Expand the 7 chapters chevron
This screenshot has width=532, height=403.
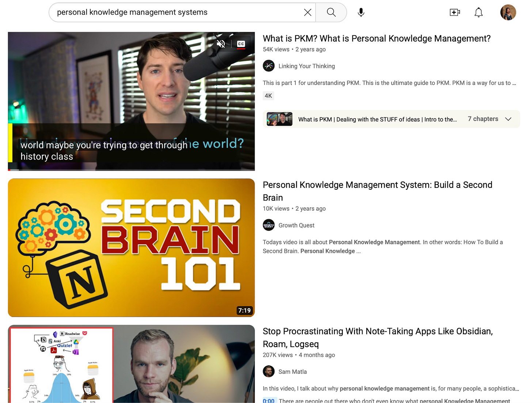508,119
